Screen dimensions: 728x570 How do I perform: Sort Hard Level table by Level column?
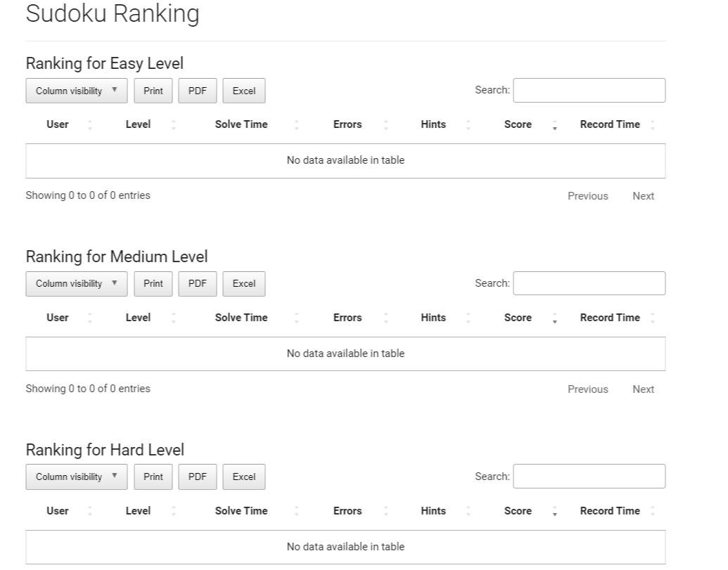pos(138,511)
